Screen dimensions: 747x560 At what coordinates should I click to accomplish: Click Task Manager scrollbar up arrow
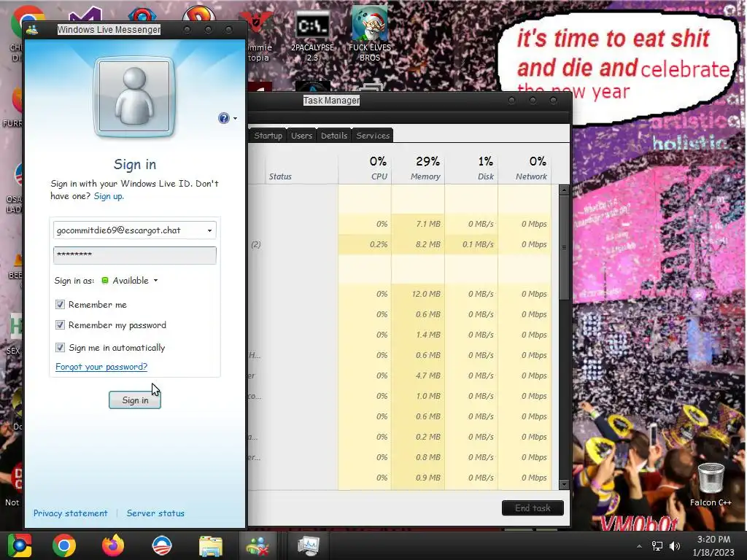click(x=564, y=190)
